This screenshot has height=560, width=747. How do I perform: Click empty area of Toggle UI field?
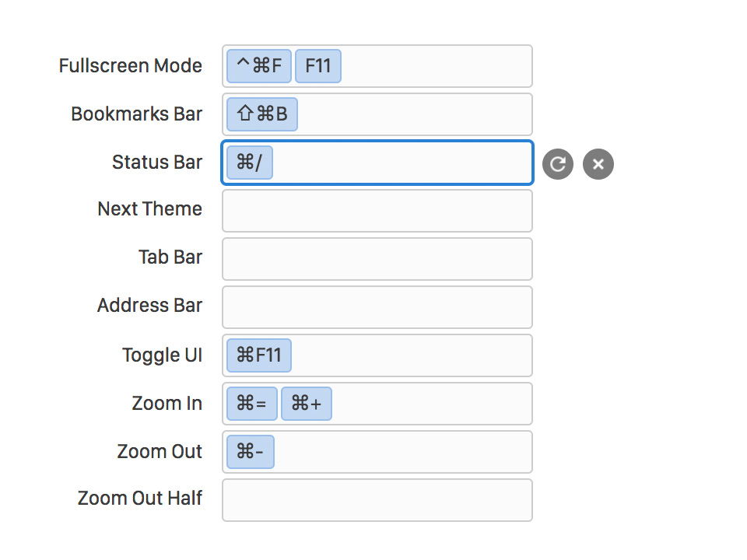[411, 355]
